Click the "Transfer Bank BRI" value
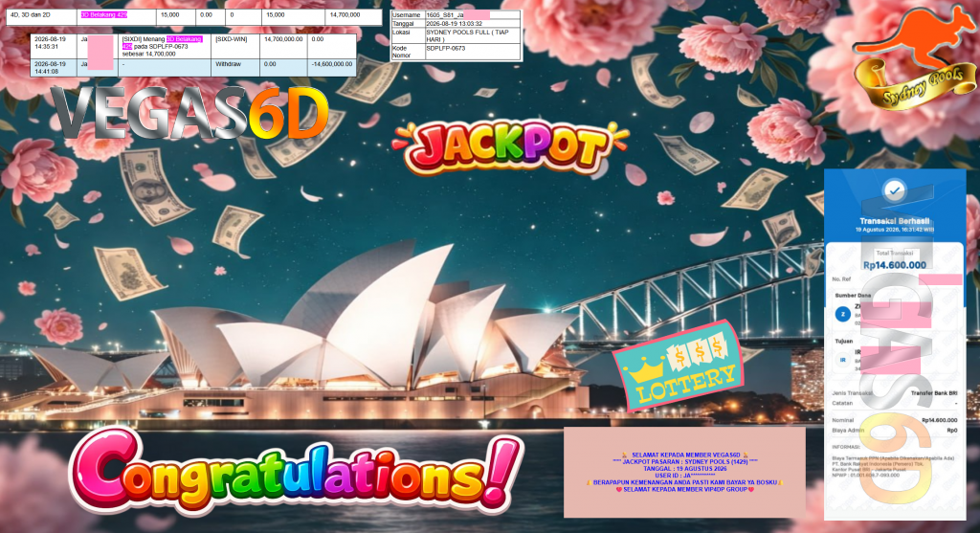 [934, 393]
